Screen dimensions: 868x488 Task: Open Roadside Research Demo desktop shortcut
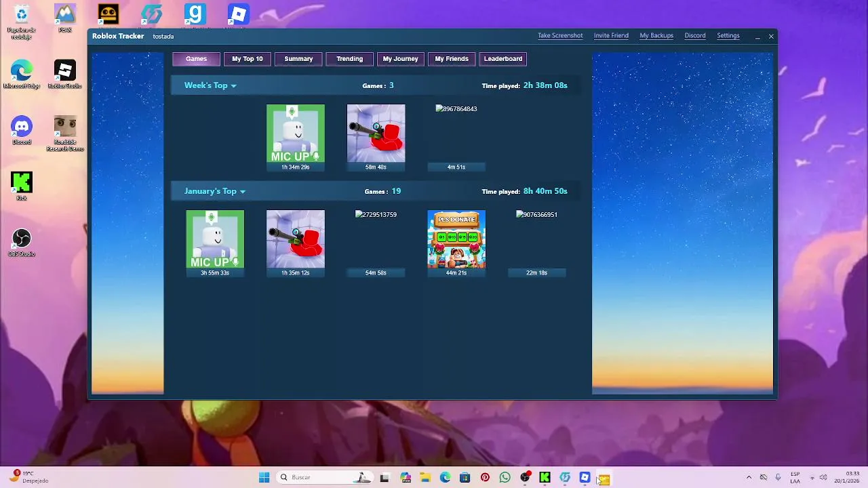click(x=65, y=134)
